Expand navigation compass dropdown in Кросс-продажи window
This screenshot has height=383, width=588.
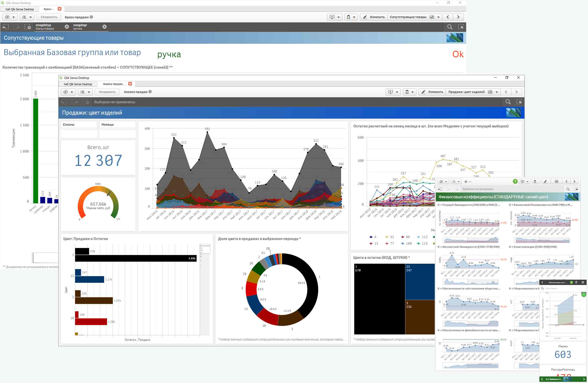coord(10,17)
